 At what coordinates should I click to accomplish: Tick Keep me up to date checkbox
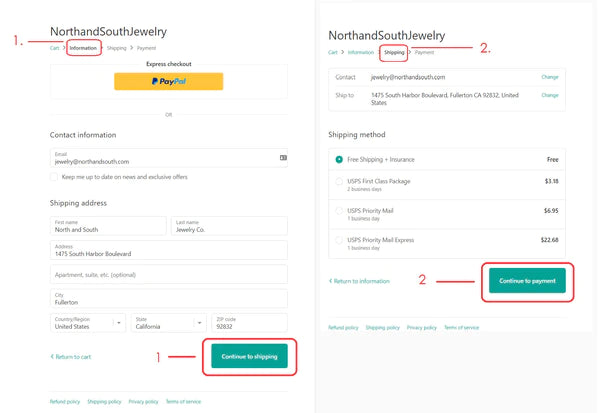(54, 177)
